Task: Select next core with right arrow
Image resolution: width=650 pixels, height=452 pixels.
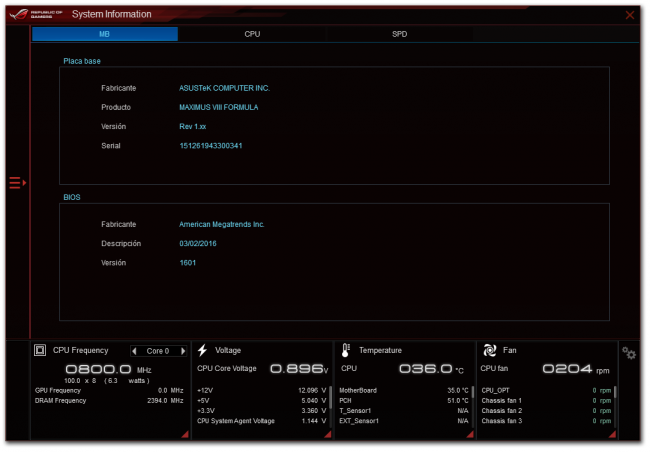Action: [182, 351]
